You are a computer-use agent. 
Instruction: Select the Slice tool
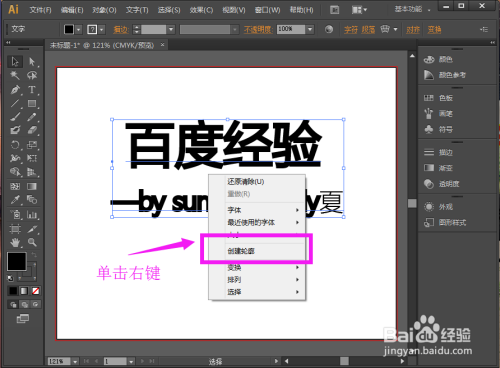pos(32,229)
